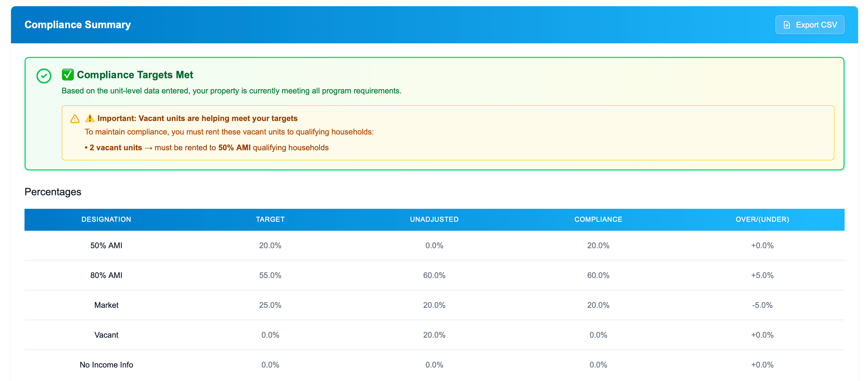Click the +5.0% over/under value

[x=762, y=275]
